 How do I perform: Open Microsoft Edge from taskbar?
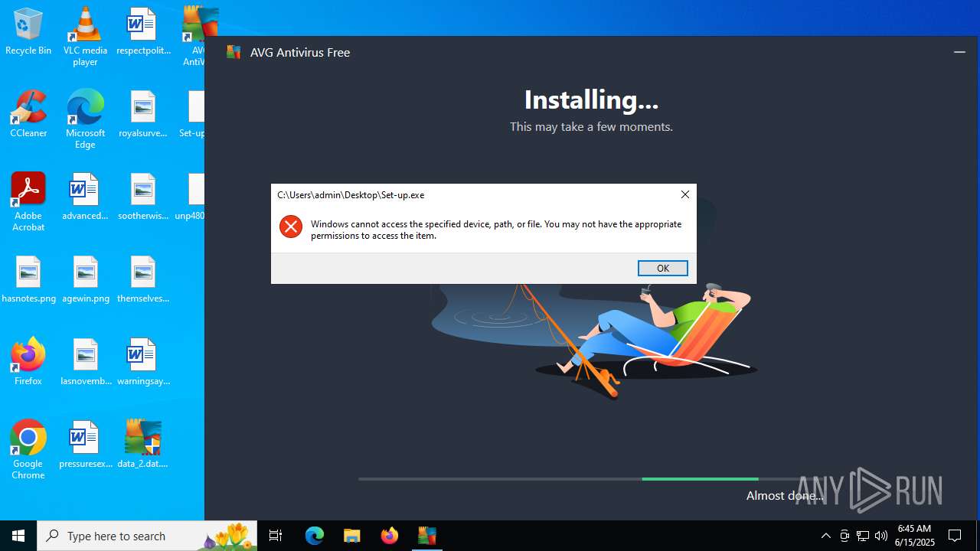[315, 536]
